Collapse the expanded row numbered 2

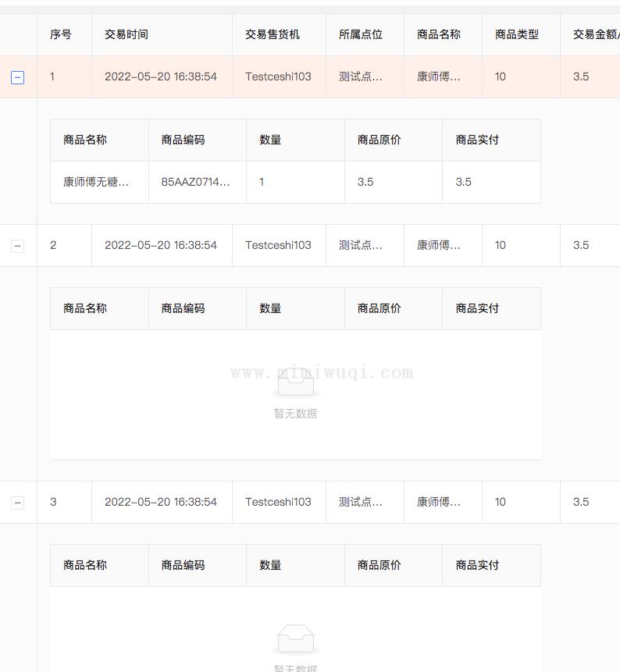pyautogui.click(x=17, y=246)
